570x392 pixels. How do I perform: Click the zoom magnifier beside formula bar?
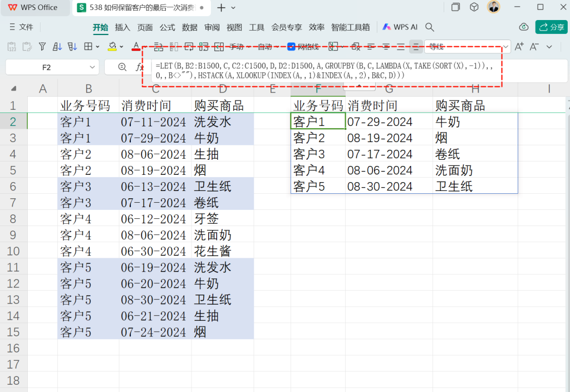tap(122, 67)
